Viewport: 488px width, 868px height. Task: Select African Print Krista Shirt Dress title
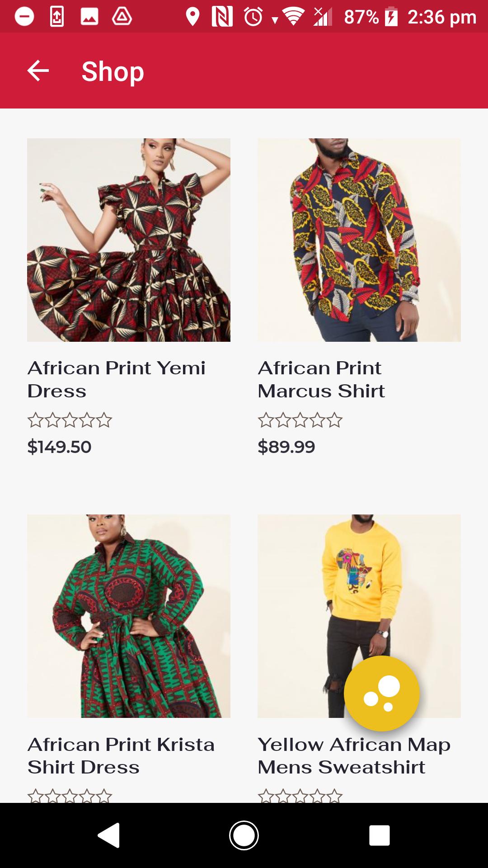pyautogui.click(x=121, y=755)
